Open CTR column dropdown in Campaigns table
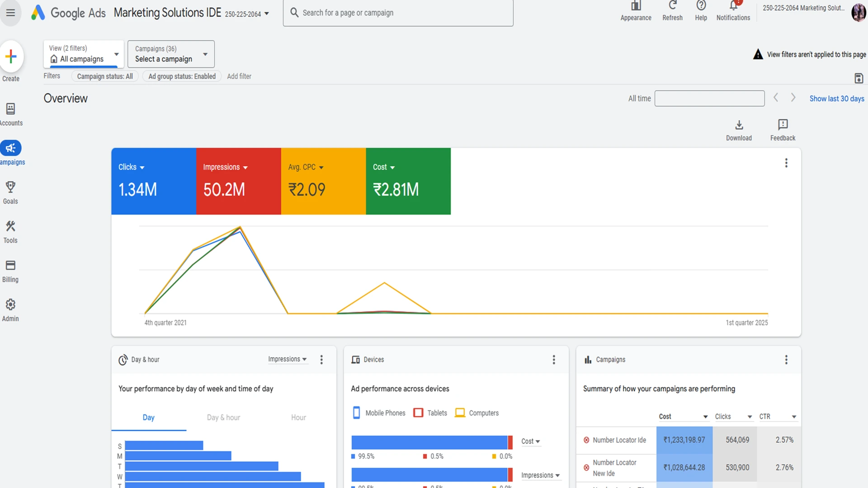This screenshot has height=488, width=868. [778, 417]
